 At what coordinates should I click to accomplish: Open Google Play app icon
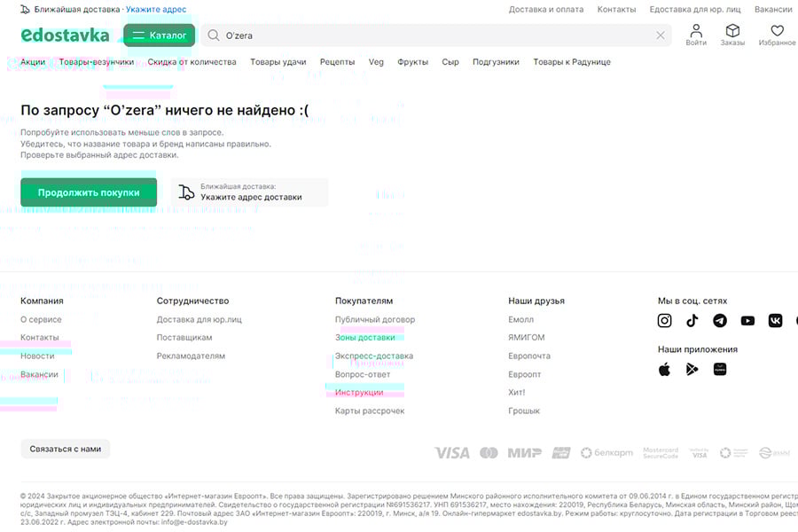(x=692, y=369)
